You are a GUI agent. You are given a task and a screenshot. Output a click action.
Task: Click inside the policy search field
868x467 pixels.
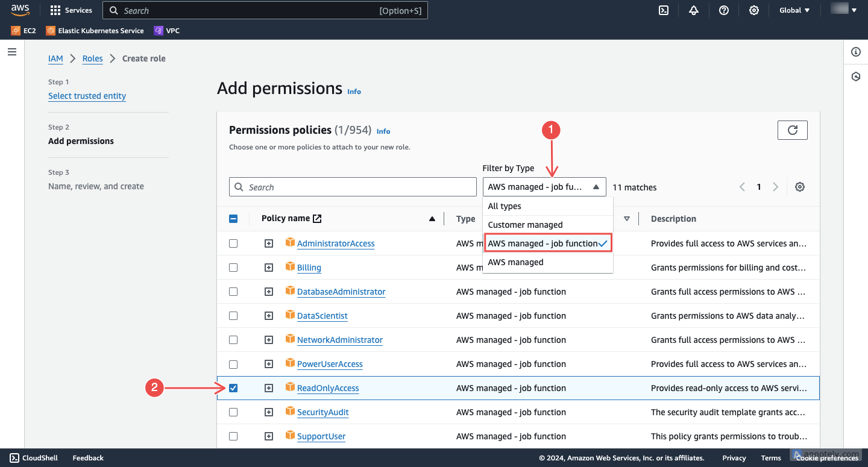[x=353, y=187]
